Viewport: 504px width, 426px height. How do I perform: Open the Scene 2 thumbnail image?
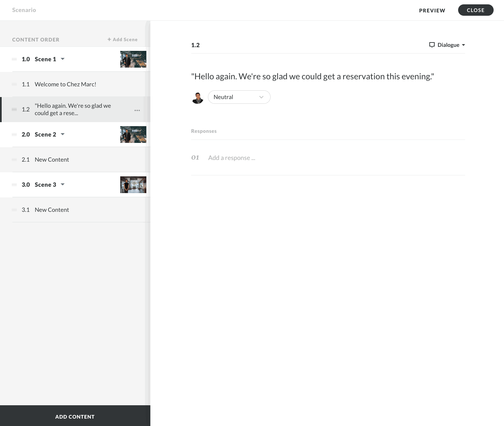pyautogui.click(x=133, y=135)
